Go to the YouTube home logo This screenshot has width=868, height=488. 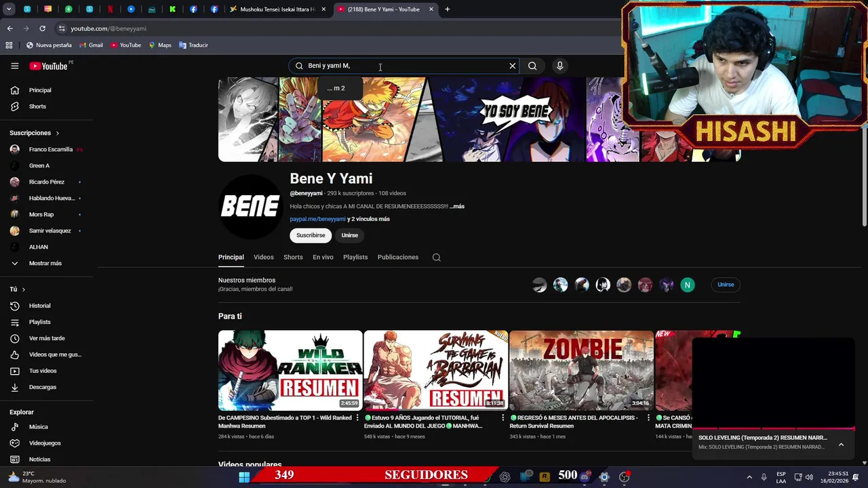point(48,66)
